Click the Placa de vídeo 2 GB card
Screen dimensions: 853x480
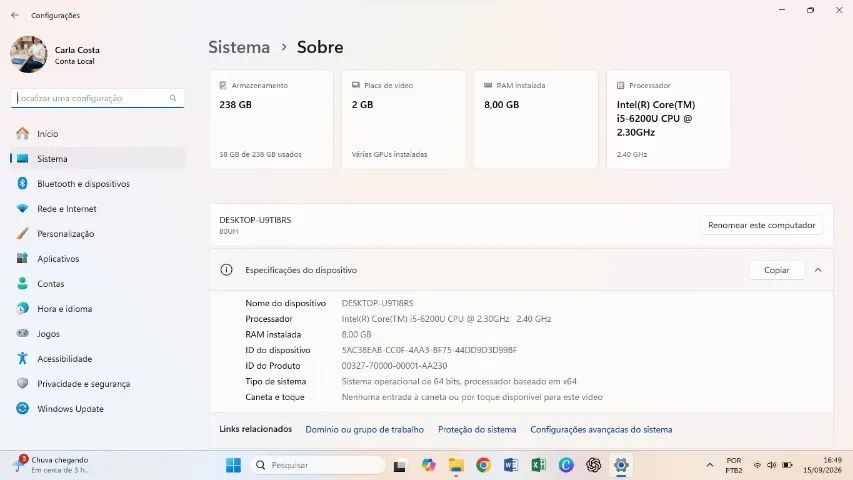[404, 119]
